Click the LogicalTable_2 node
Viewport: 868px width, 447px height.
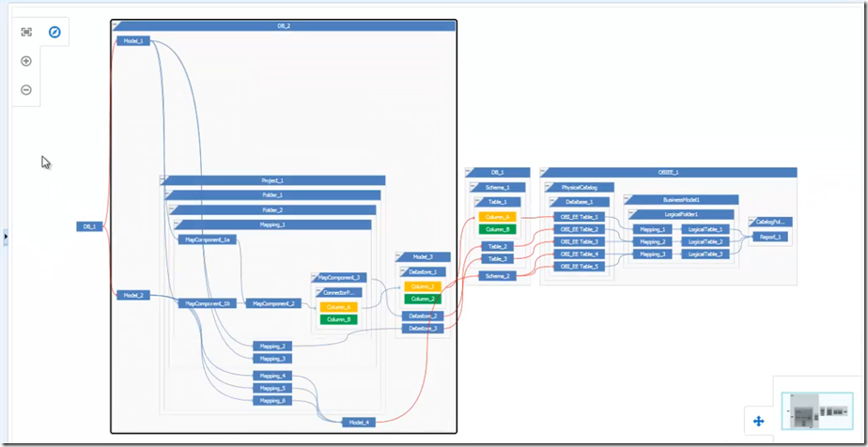707,241
